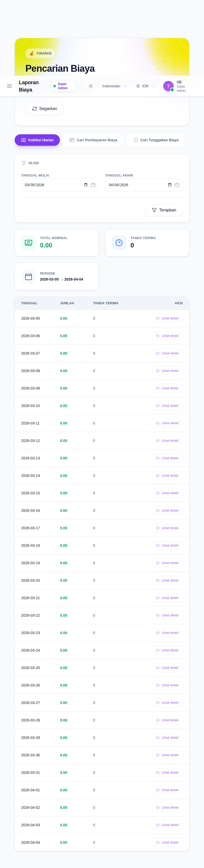Click the Tanggal Mulai date field
This screenshot has height=868, width=204.
(60, 185)
